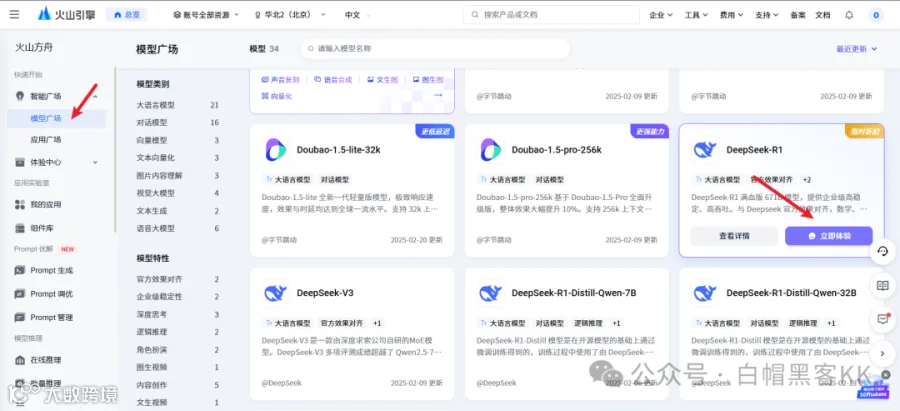The image size is (900, 411).
Task: Focus the 搜索产品或文档 search box
Action: pos(551,15)
